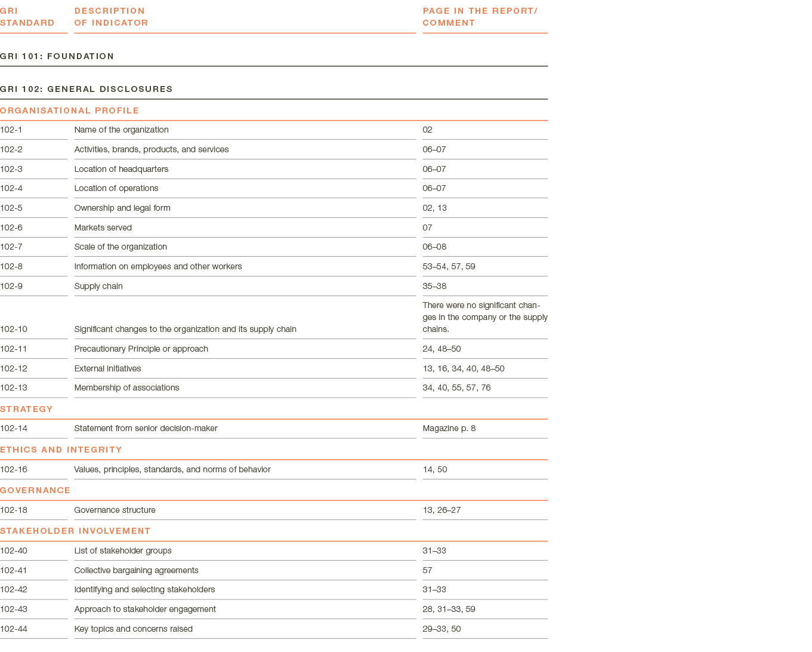This screenshot has height=652, width=812.
Task: Click 'ETHICS AND INTEGRITY' section heading
Action: point(61,450)
